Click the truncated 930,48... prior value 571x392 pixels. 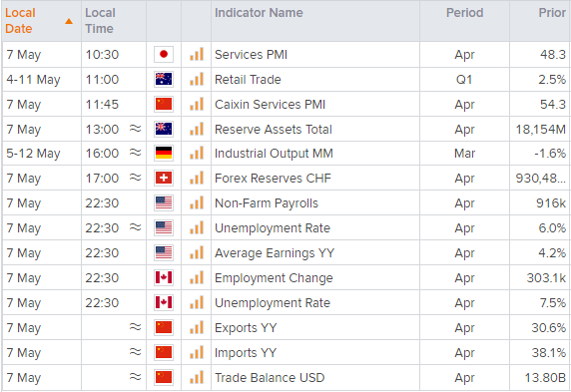click(540, 178)
